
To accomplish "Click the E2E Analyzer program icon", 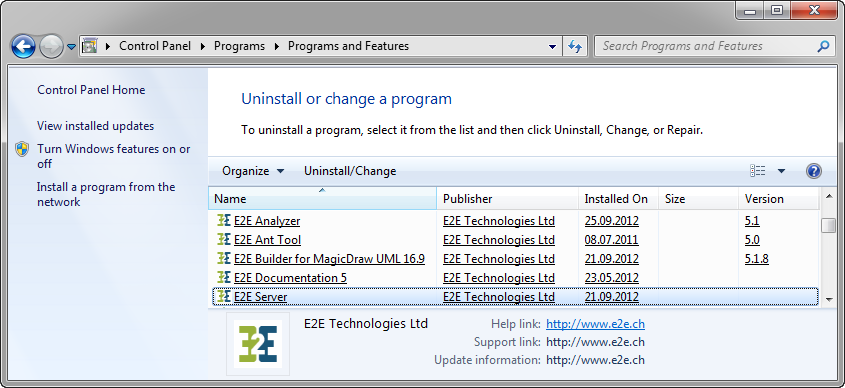I will click(x=224, y=220).
